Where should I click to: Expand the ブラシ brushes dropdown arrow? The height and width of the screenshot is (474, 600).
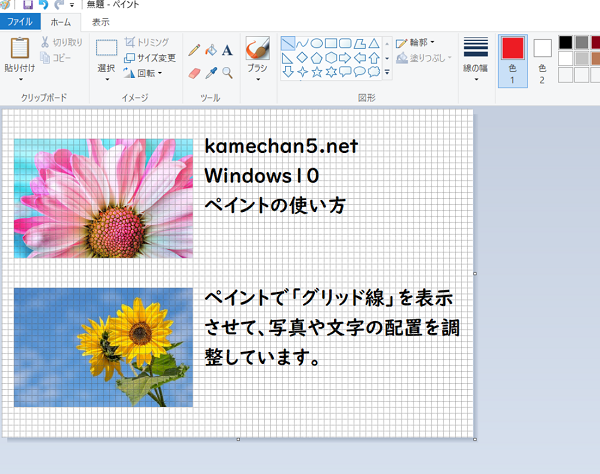[x=258, y=79]
